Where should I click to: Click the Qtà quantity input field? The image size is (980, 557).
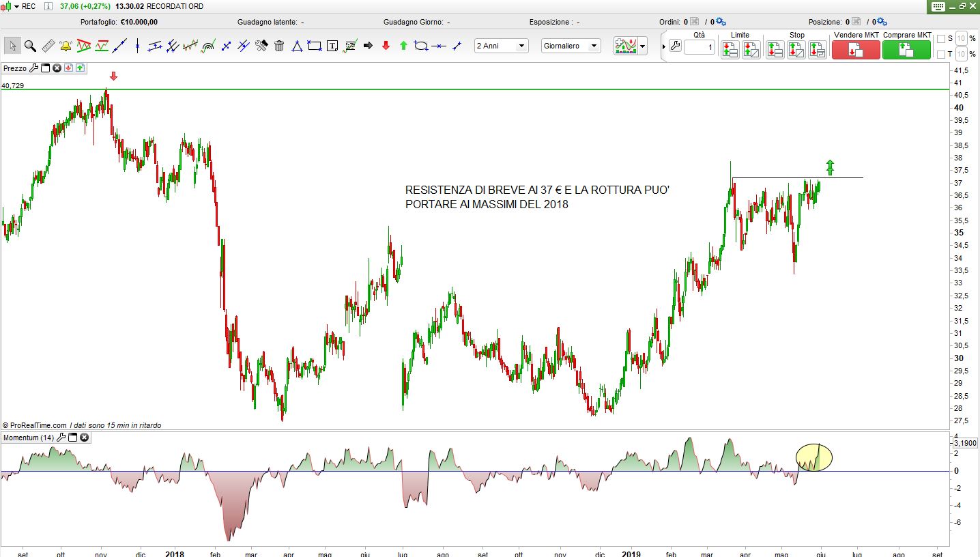click(699, 48)
